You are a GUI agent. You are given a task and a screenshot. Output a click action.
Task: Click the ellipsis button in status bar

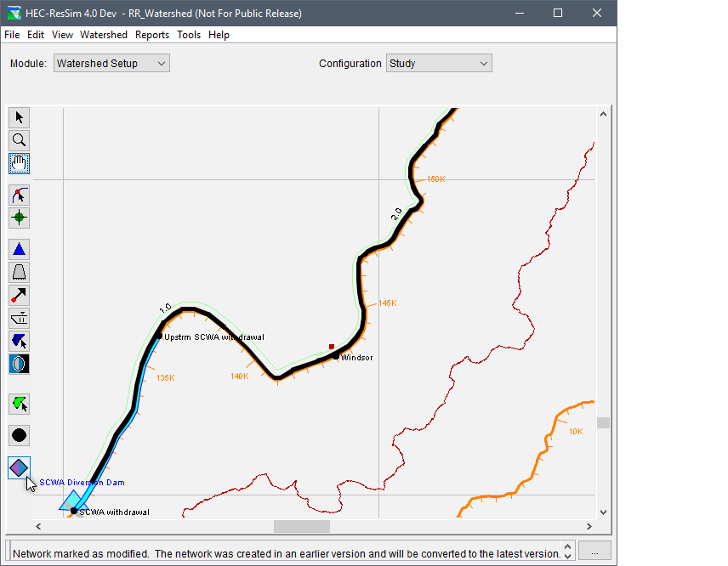596,551
